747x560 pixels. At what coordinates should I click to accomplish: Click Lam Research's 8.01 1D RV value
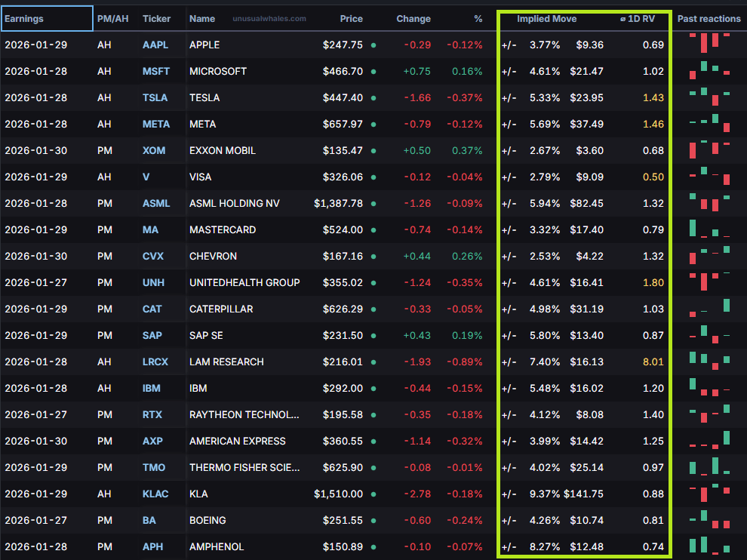653,362
